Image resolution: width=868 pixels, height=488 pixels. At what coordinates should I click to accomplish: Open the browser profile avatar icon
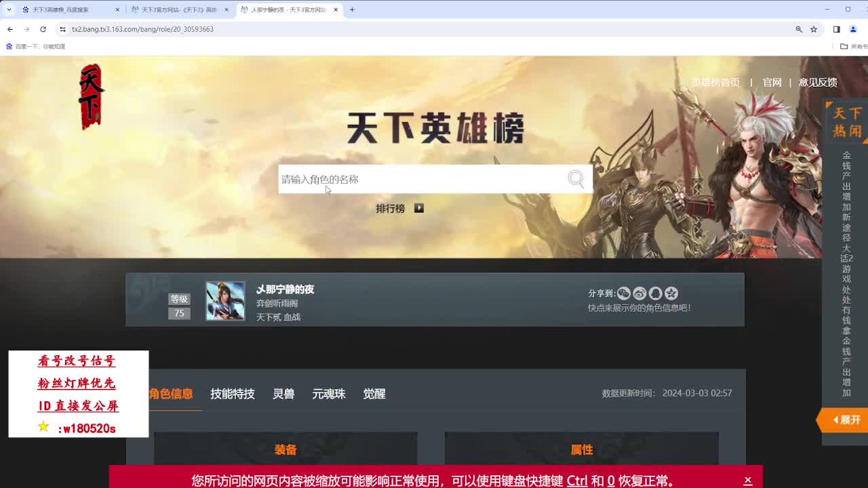point(854,29)
